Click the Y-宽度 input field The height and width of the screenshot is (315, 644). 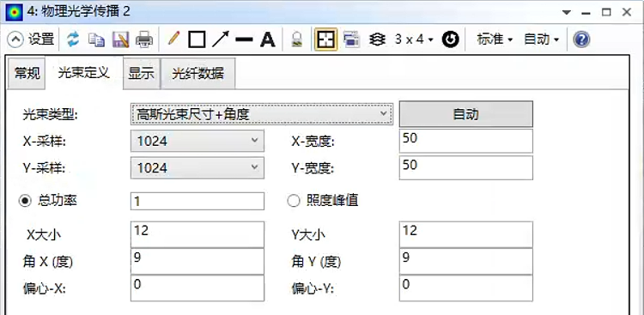(465, 167)
